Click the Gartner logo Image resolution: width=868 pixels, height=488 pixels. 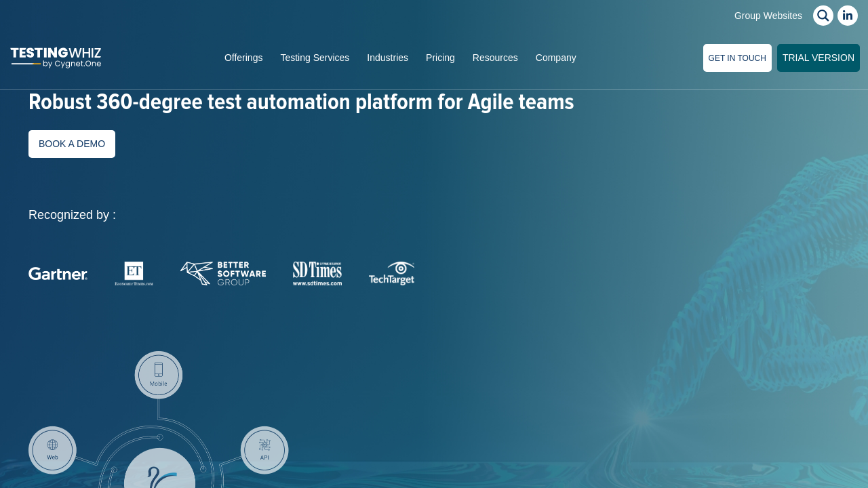[x=58, y=274]
